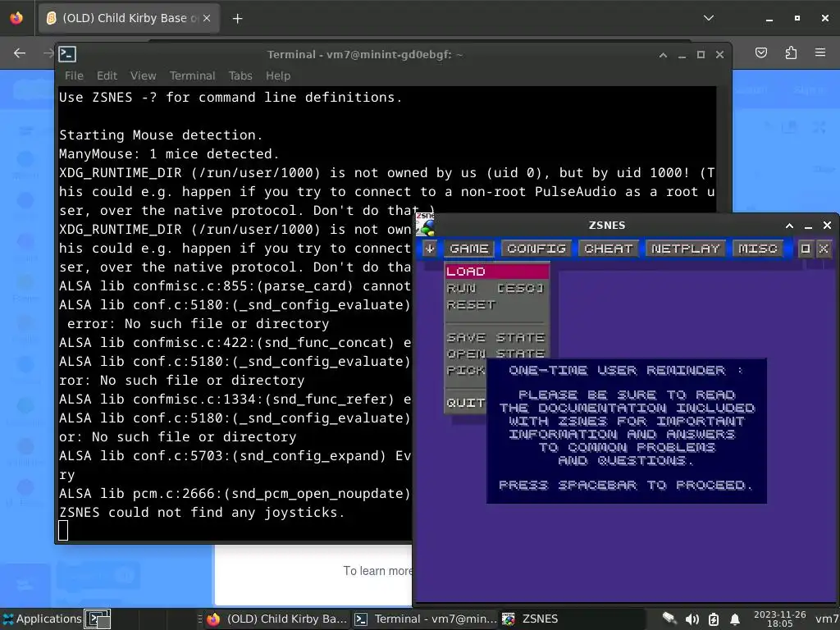Open the Firefox hamburger application menu
Image resolution: width=840 pixels, height=630 pixels.
coord(820,52)
